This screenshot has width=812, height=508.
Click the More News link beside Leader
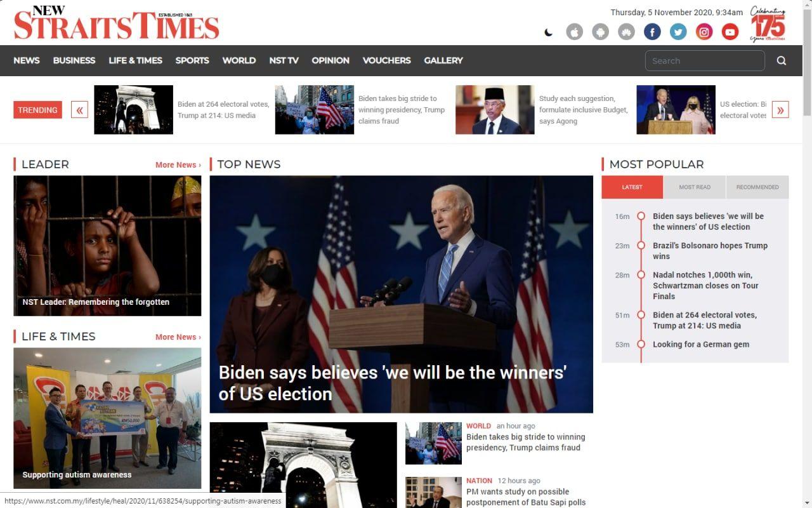[178, 165]
